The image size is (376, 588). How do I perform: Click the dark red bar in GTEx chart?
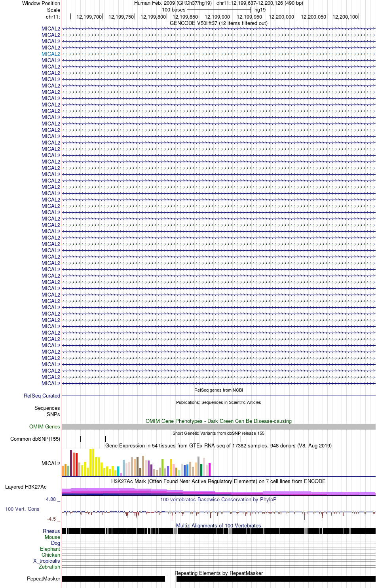(x=71, y=463)
